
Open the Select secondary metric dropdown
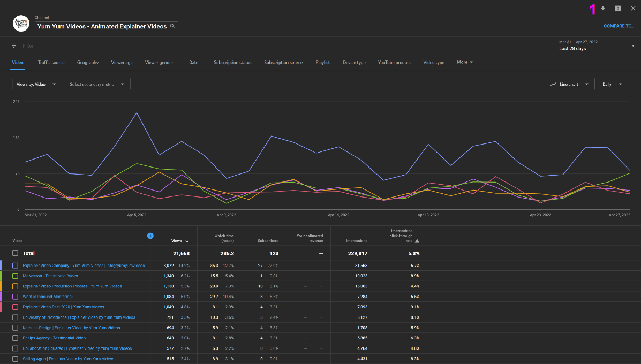click(x=97, y=84)
